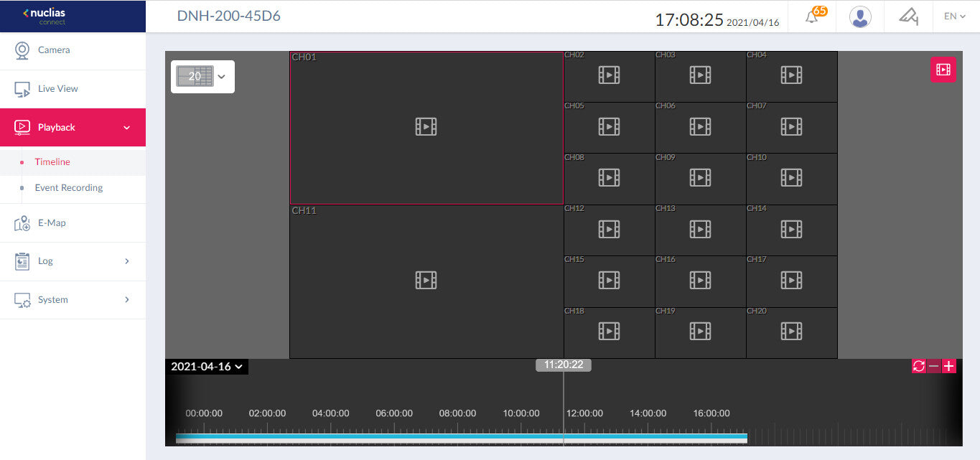
Task: Click the 11:20:22 timeline position marker
Action: pos(564,365)
